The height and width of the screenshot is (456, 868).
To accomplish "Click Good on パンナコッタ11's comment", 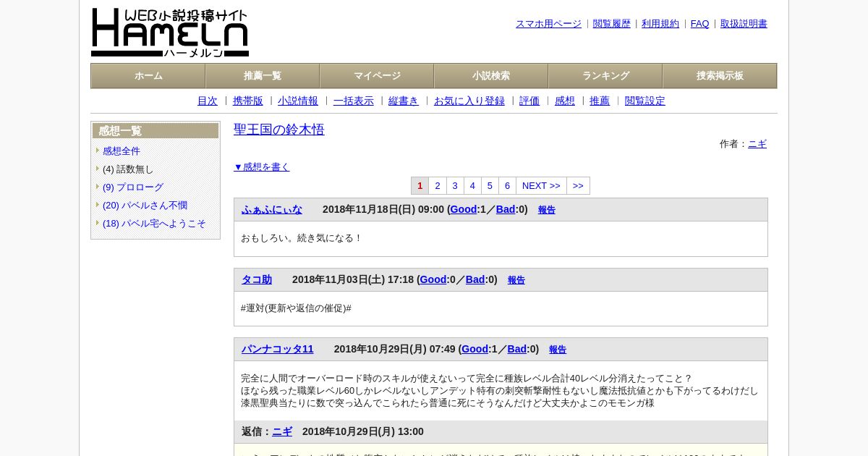I will pos(475,350).
